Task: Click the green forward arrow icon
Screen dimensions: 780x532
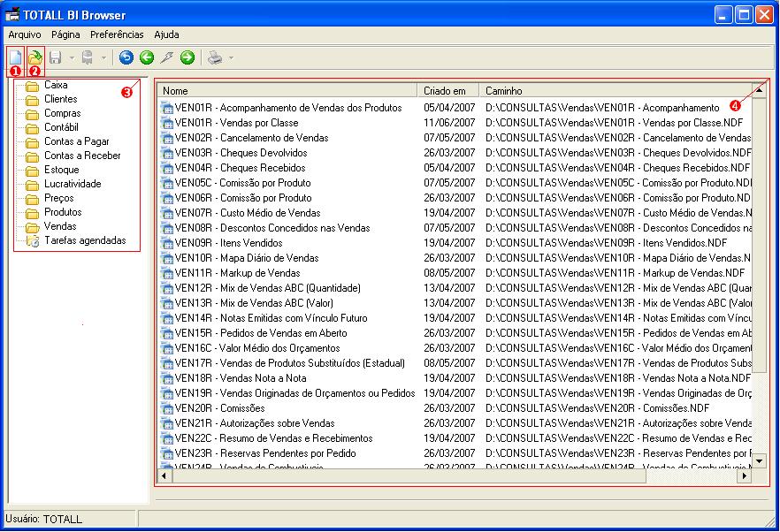Action: click(187, 57)
